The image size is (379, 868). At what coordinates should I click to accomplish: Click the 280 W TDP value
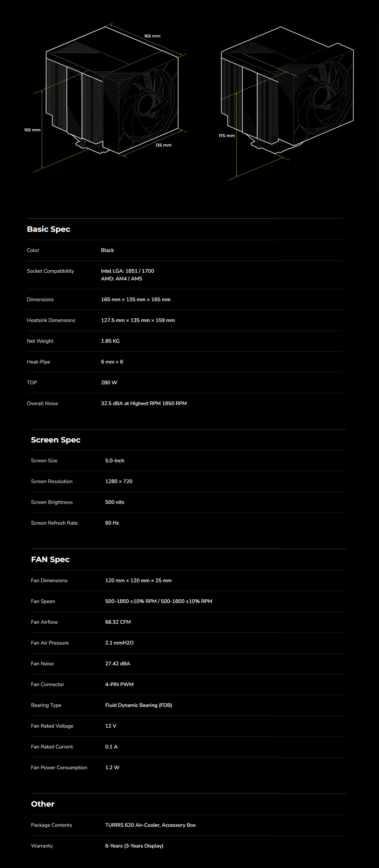[x=109, y=382]
